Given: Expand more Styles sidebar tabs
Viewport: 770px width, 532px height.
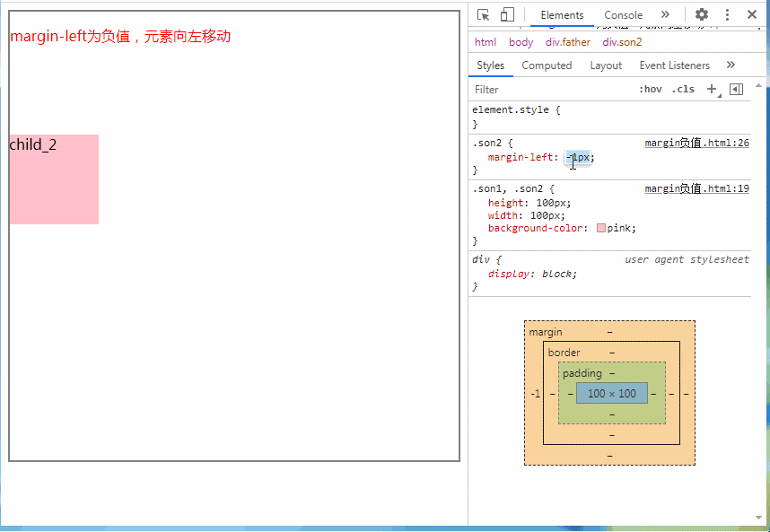Looking at the screenshot, I should 731,65.
